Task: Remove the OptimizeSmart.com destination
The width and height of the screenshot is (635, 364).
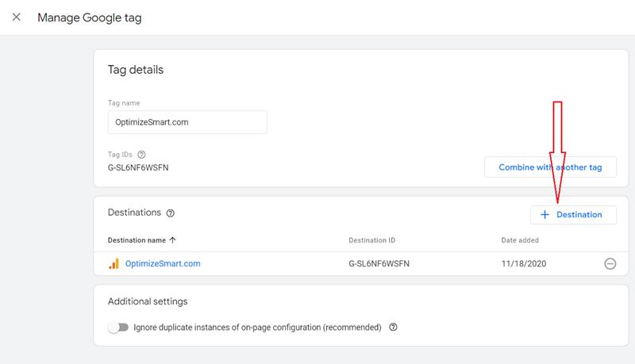Action: 610,264
